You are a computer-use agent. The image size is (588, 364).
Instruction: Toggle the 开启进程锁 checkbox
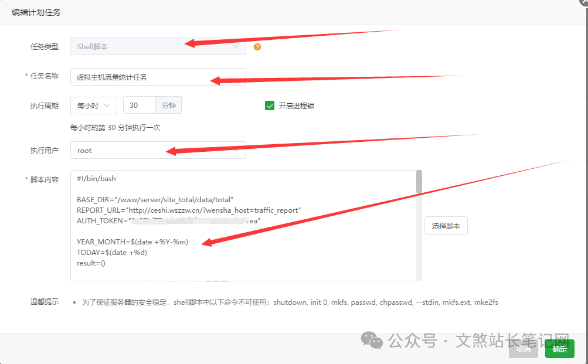pos(270,106)
